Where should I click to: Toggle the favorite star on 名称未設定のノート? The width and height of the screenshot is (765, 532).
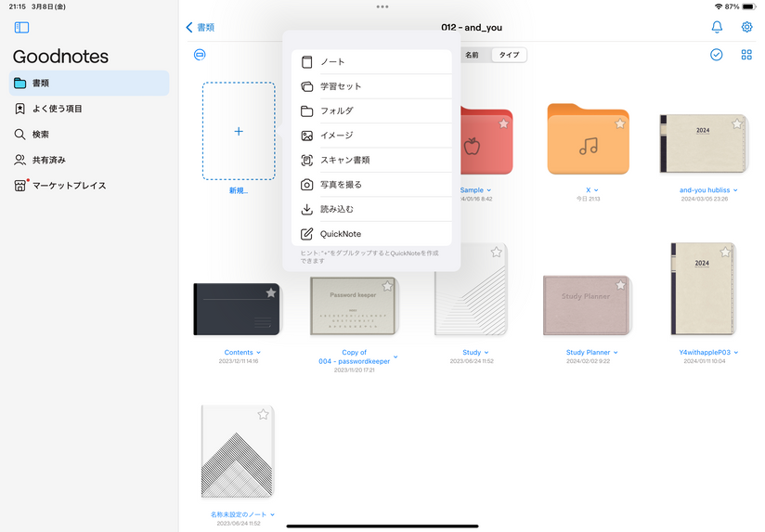(x=263, y=414)
